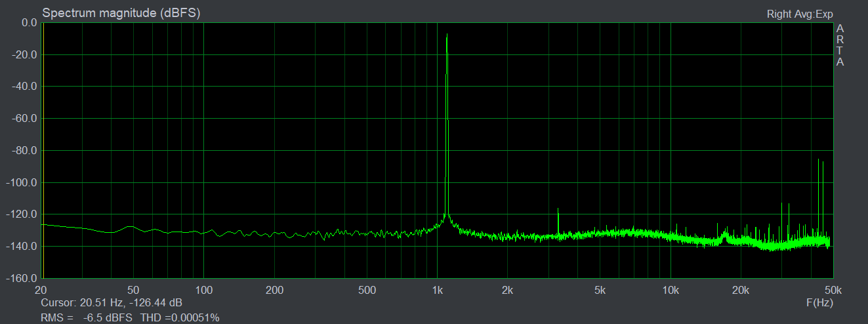Screen dimensions: 868x324
Task: Click the 'F(Hz)' axis label
Action: point(819,302)
